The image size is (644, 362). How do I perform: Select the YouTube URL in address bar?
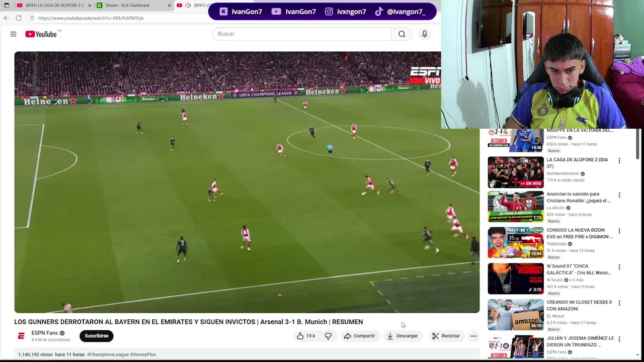[x=91, y=18]
